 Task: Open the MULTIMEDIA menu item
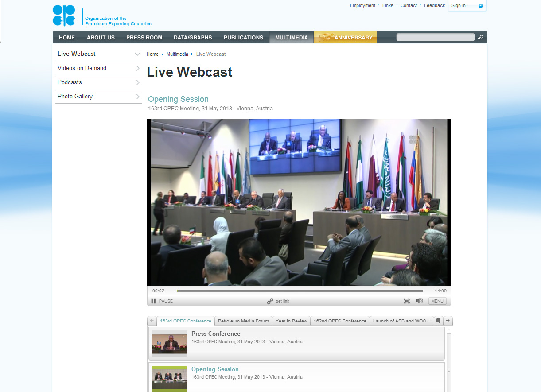coord(291,38)
